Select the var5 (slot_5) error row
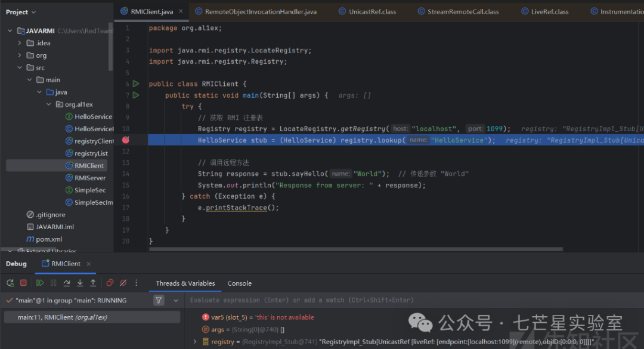This screenshot has height=349, width=644. point(258,317)
